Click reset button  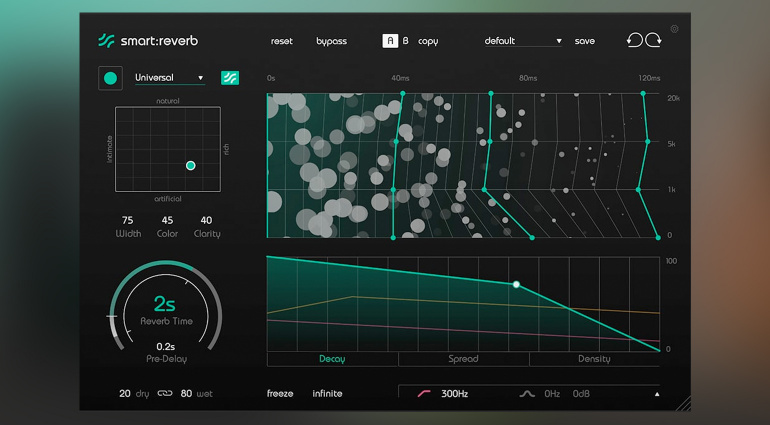[282, 41]
